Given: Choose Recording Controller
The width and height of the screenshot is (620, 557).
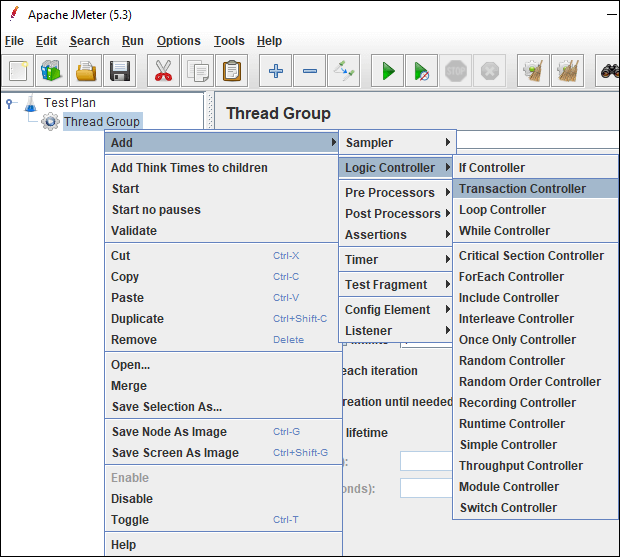Looking at the screenshot, I should pos(536,402).
